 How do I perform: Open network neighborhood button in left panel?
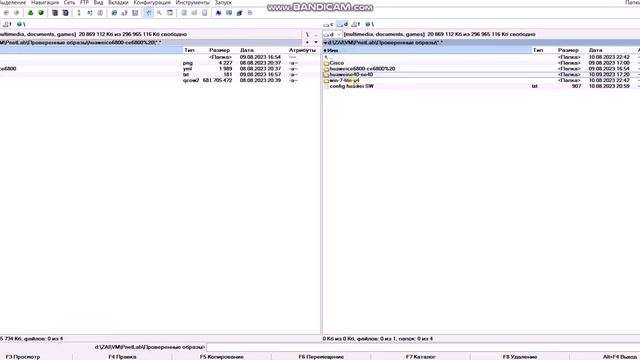coord(21,24)
